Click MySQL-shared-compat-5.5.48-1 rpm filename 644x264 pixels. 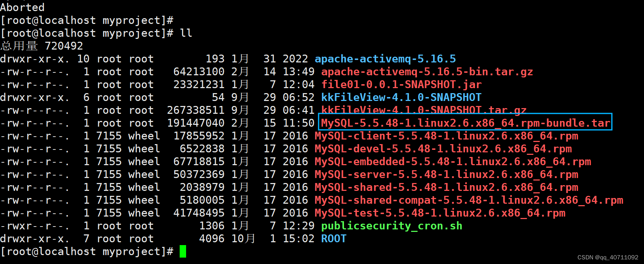click(469, 200)
